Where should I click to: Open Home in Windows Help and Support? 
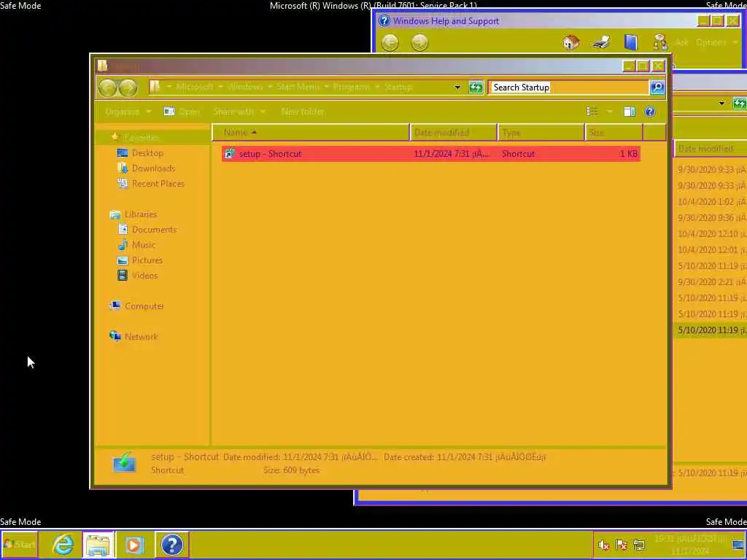point(570,42)
